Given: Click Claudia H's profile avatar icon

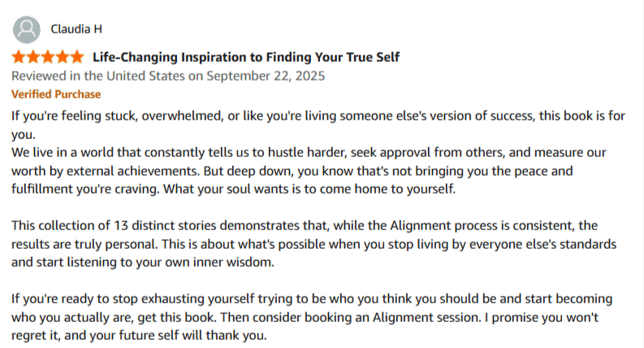Looking at the screenshot, I should tap(28, 30).
